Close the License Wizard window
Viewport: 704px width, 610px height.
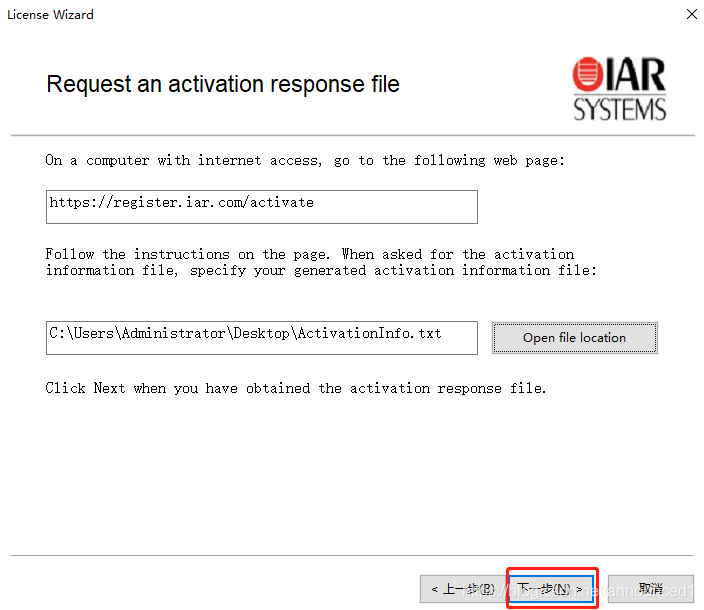coord(691,14)
